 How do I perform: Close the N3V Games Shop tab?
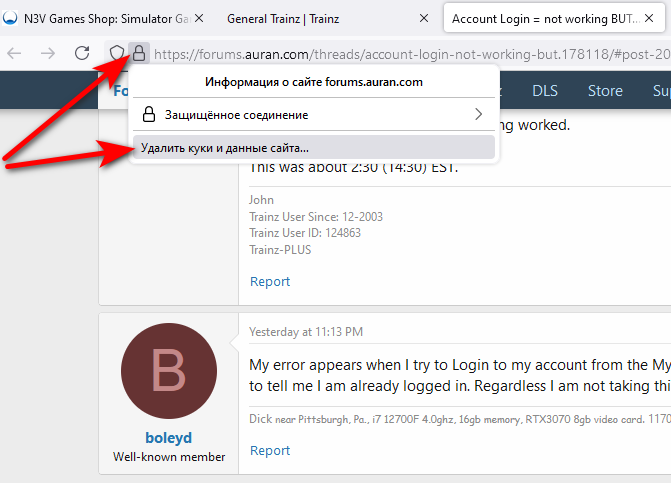click(x=199, y=18)
